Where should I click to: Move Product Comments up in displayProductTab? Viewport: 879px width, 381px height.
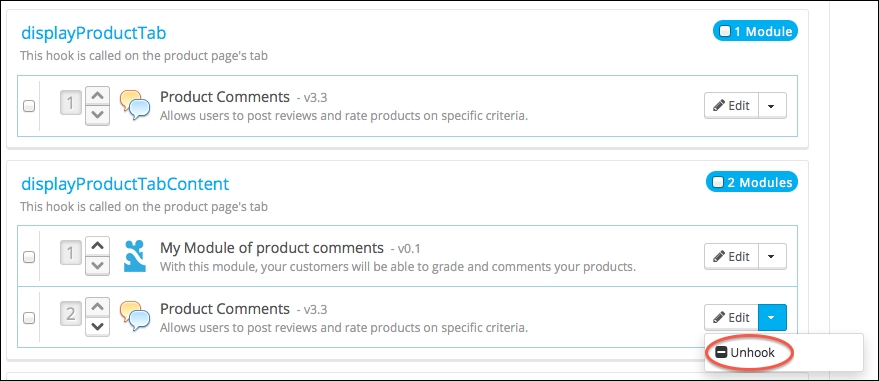point(98,95)
